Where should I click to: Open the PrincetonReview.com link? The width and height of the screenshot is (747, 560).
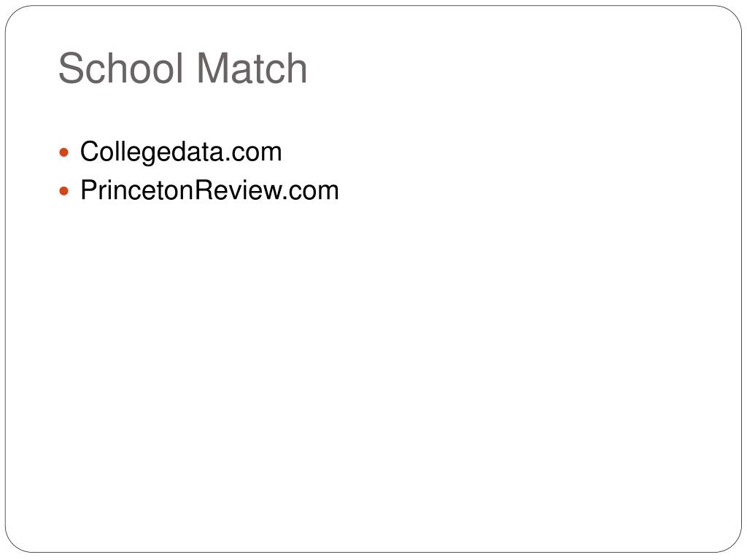tap(209, 190)
